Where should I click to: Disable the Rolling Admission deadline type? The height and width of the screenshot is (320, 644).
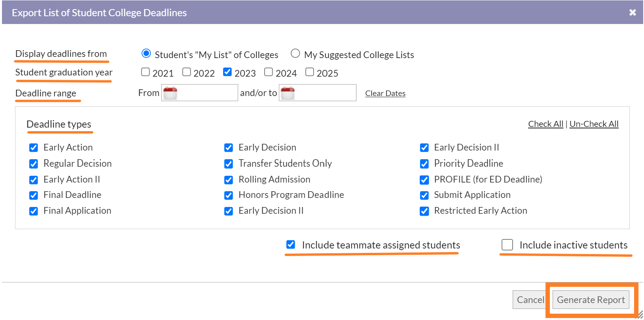[x=229, y=179]
